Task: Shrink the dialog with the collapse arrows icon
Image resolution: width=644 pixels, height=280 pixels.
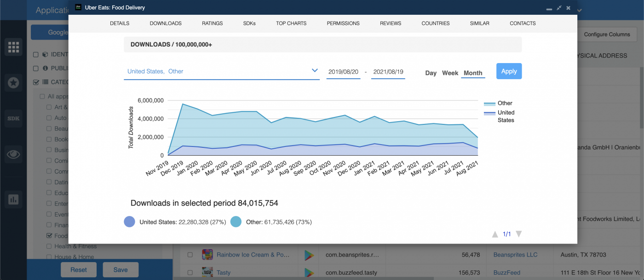Action: [x=558, y=8]
